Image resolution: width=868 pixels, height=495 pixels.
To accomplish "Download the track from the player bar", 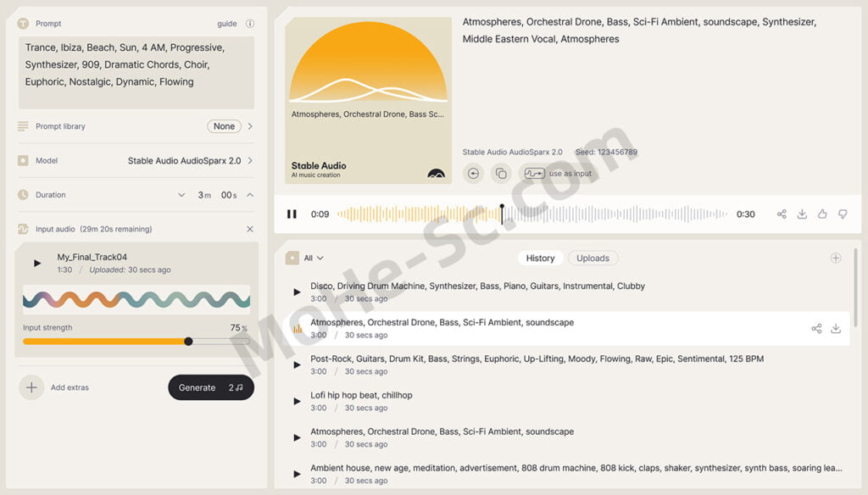I will point(802,214).
